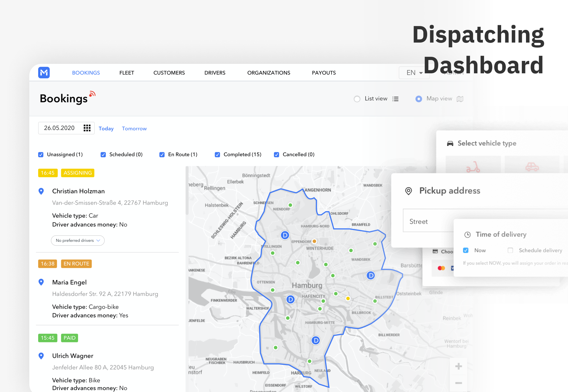Click driver D marker near Eppendorf

[285, 235]
